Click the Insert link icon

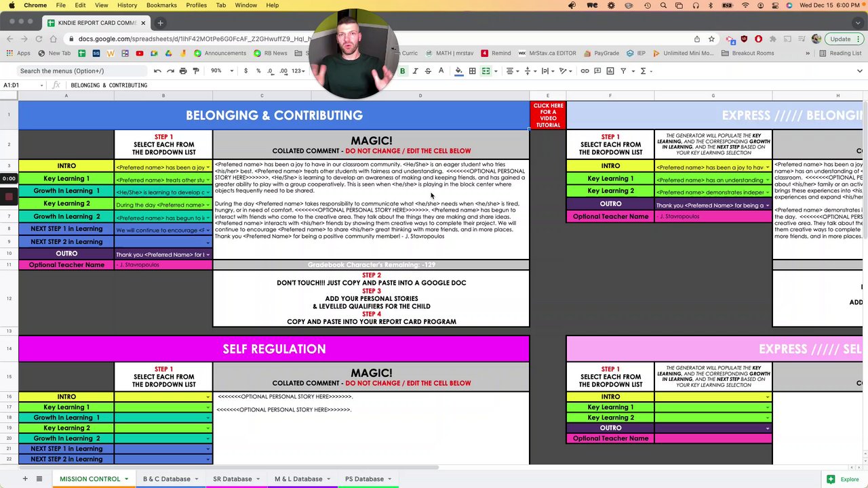click(x=585, y=70)
